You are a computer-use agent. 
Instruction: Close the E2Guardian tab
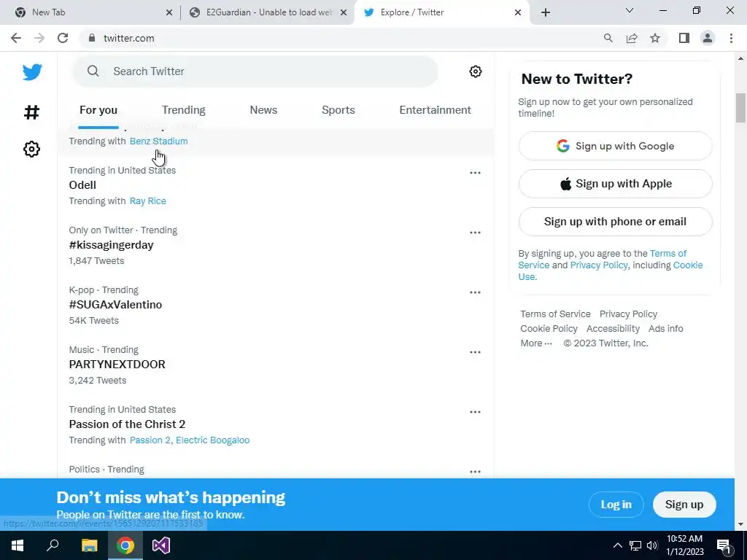click(x=344, y=12)
